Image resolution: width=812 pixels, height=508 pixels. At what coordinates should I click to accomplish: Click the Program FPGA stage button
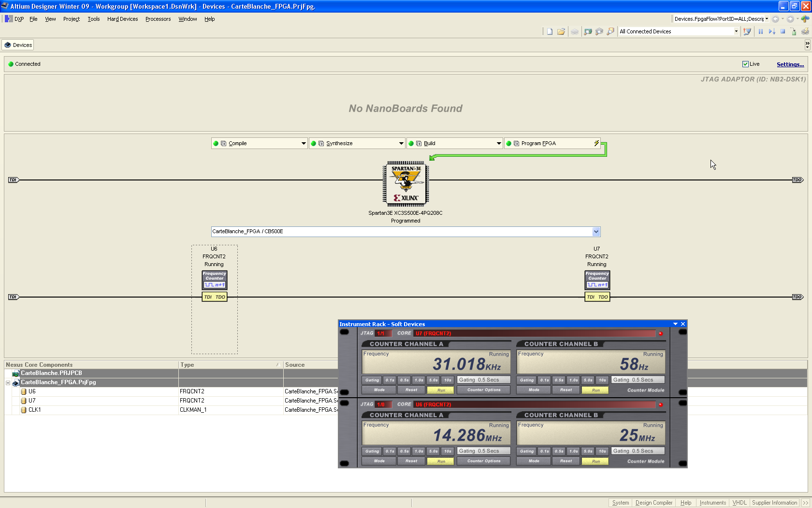click(552, 143)
